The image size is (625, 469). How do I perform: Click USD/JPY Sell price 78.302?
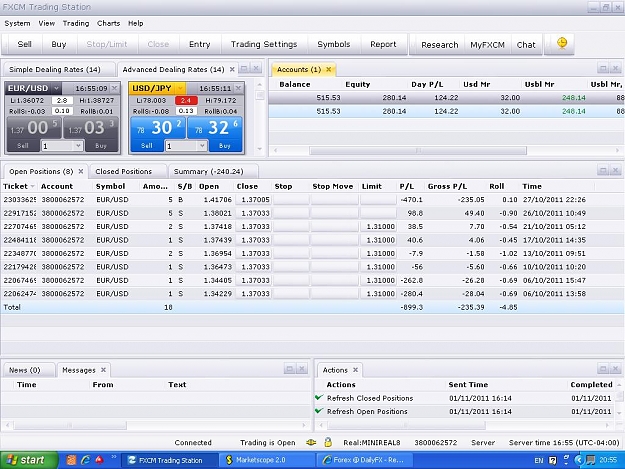click(158, 128)
